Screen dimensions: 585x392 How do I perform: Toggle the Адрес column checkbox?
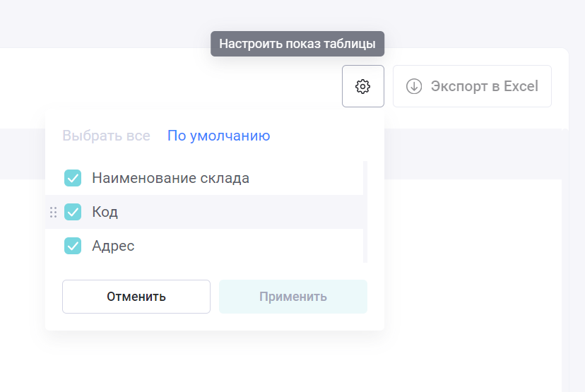pos(73,246)
